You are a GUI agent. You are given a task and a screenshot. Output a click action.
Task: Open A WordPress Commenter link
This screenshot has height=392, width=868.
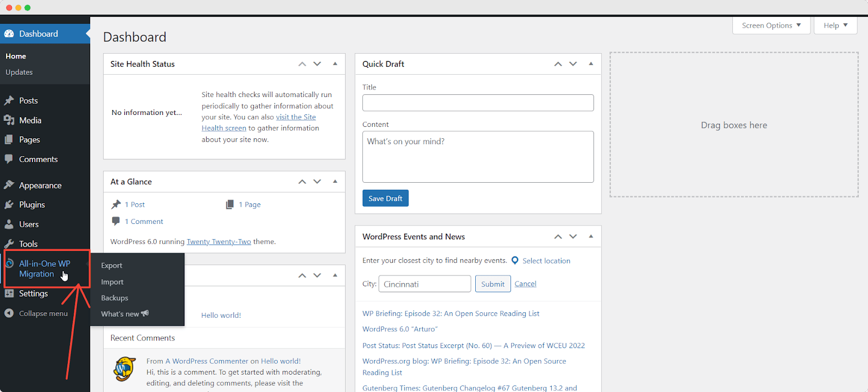207,361
